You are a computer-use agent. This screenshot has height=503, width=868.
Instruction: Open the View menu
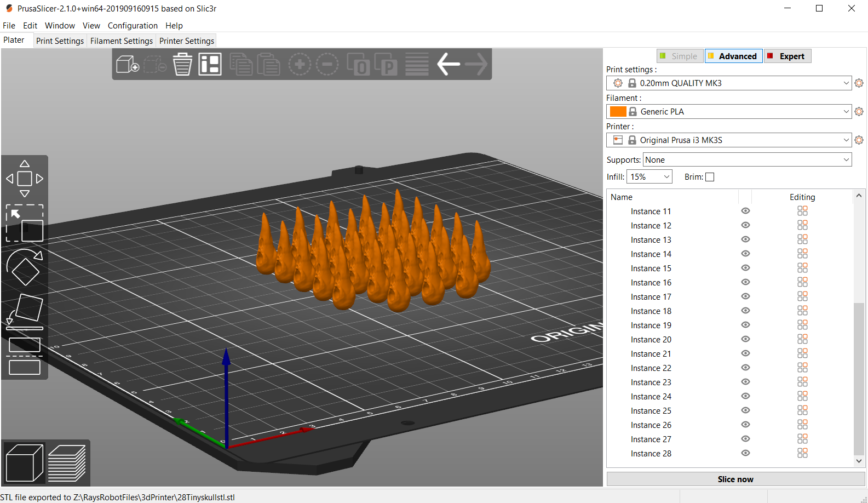coord(91,26)
